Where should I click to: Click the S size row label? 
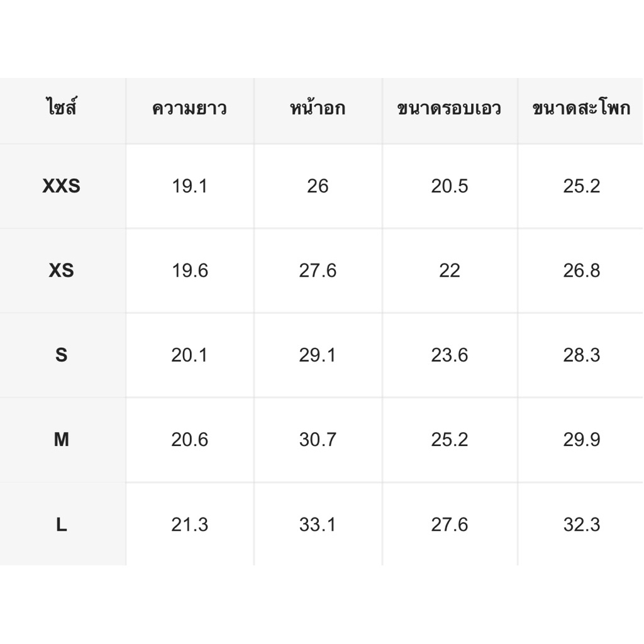coord(61,355)
